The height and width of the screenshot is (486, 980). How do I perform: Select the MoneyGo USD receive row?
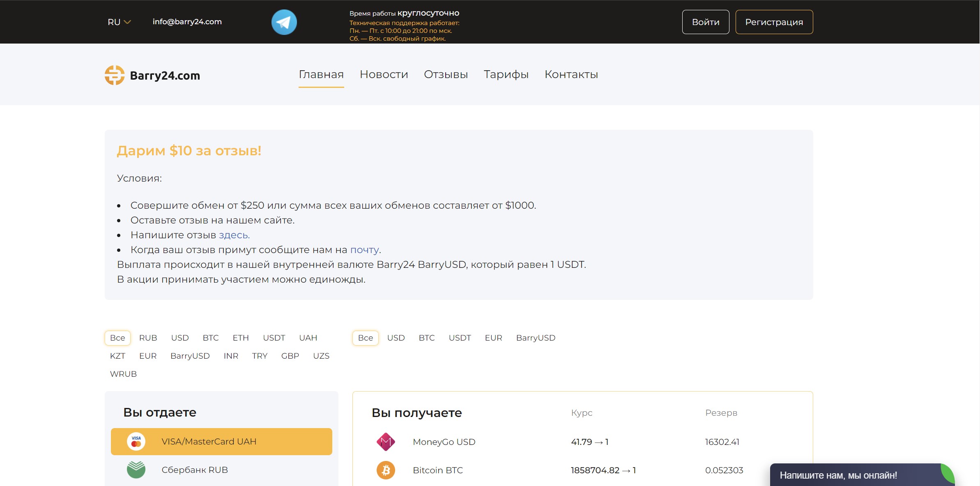[582, 442]
